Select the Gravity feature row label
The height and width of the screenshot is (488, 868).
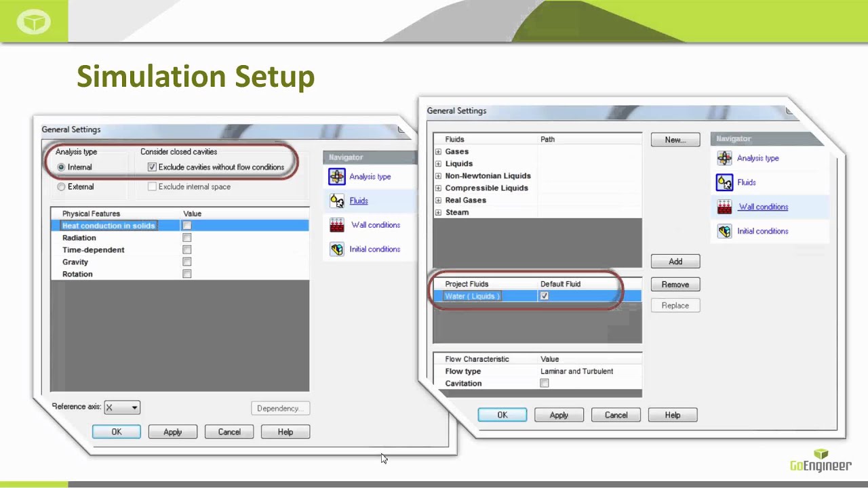pos(75,262)
